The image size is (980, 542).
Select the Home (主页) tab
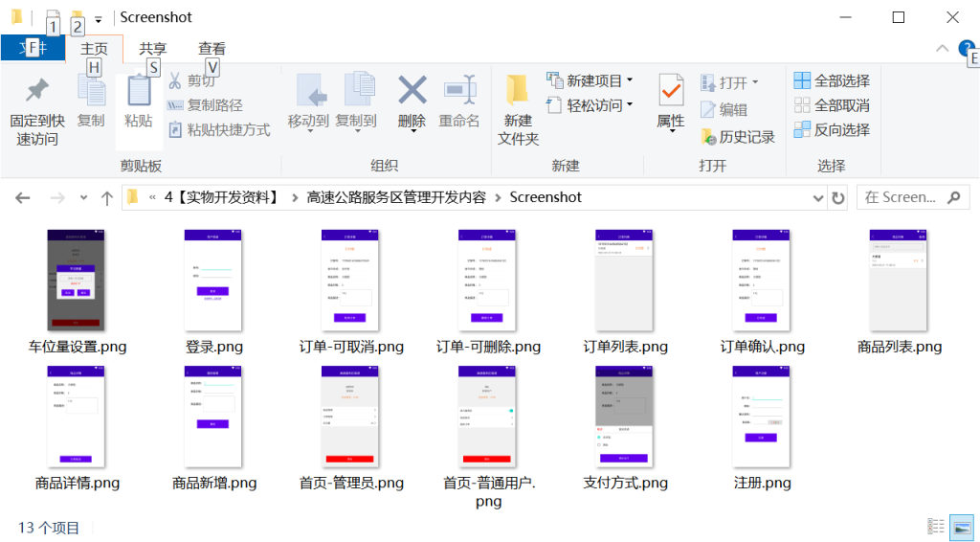95,48
